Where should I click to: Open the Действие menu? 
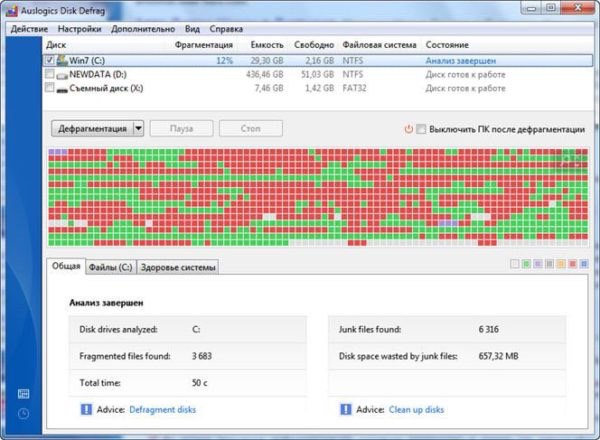pos(29,29)
